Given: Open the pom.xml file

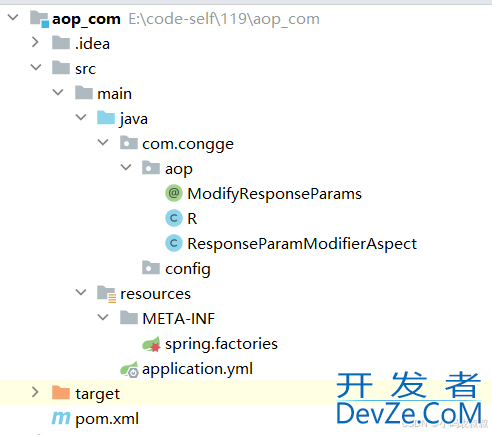Looking at the screenshot, I should click(107, 419).
